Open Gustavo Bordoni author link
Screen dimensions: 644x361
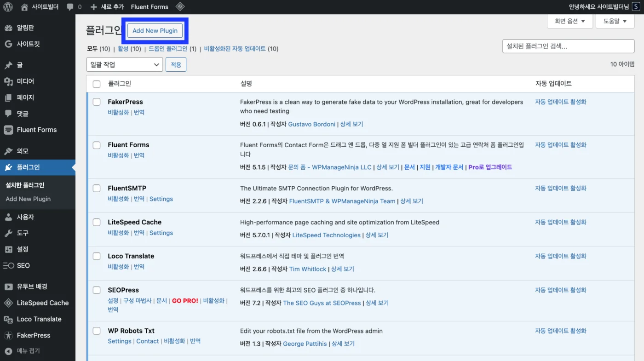(312, 124)
